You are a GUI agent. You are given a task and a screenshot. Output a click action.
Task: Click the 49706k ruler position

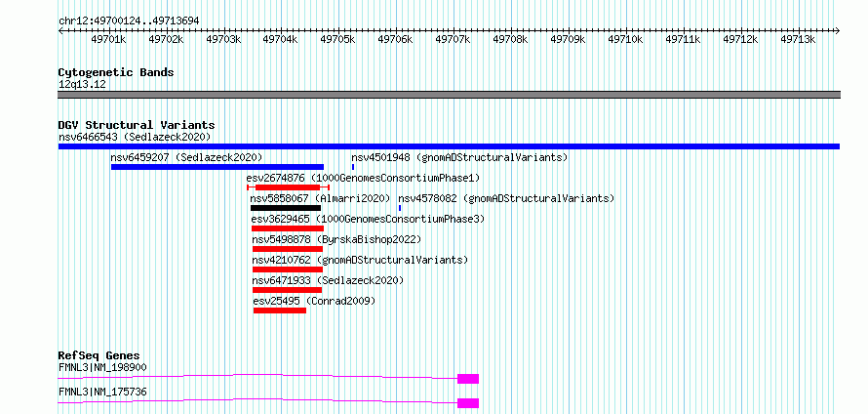[x=395, y=40]
